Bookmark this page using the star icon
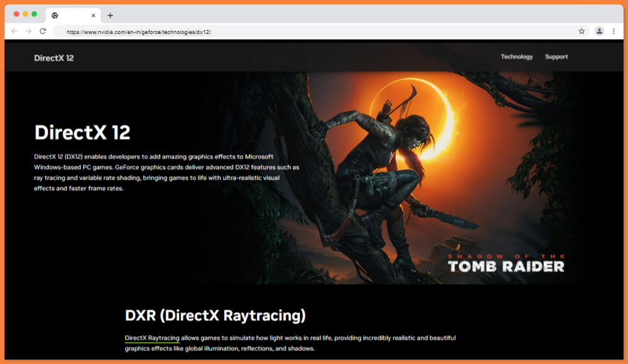628x364 pixels. 582,31
